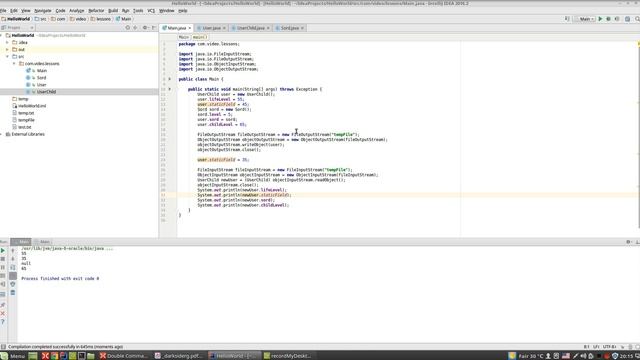Print the console output icon

(x=13, y=284)
